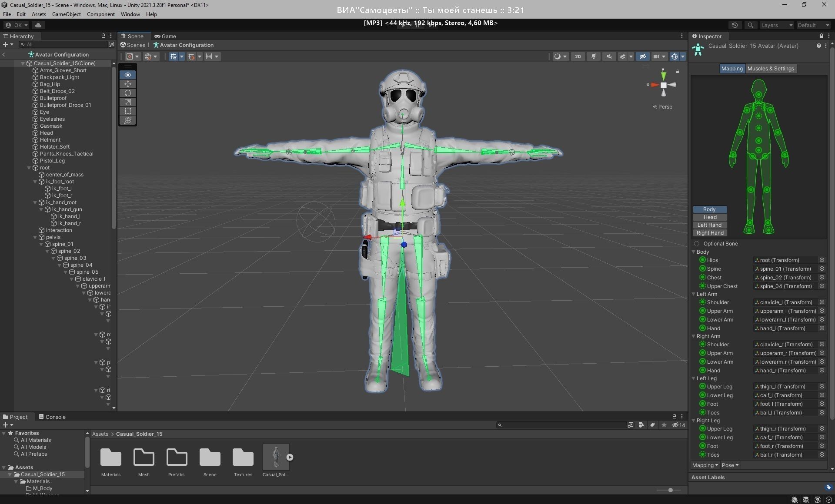Toggle scene effects (skybox, fog) button
The image size is (835, 504).
623,56
